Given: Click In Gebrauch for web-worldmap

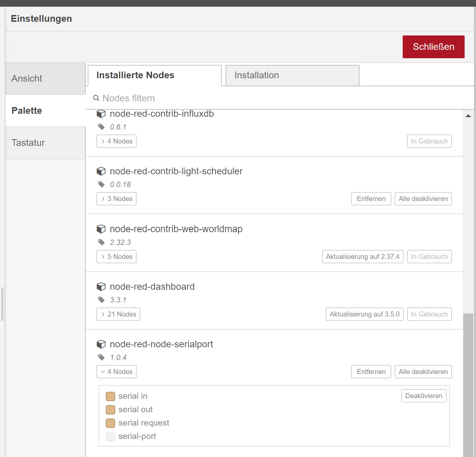Looking at the screenshot, I should (429, 257).
